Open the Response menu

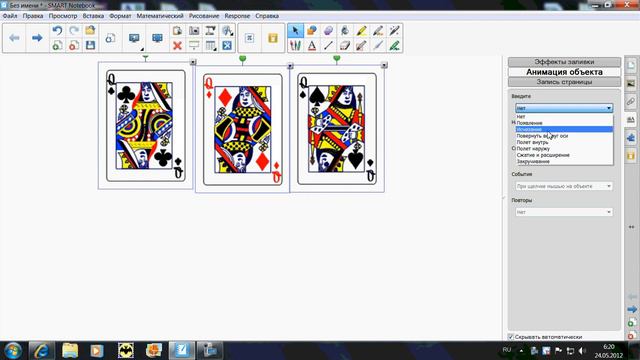[x=237, y=16]
